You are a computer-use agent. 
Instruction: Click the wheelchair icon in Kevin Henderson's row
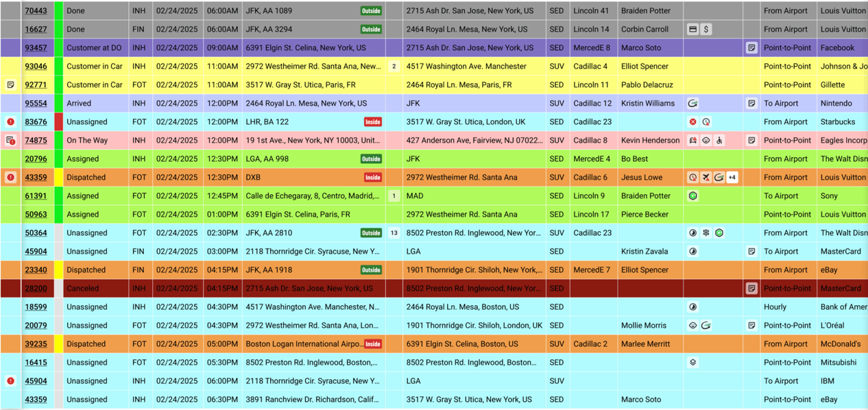pyautogui.click(x=719, y=141)
